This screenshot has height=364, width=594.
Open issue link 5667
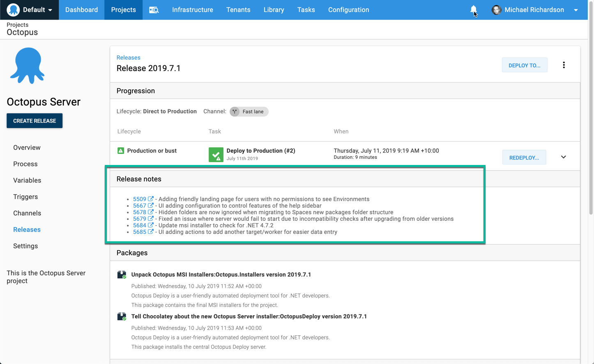(x=140, y=206)
